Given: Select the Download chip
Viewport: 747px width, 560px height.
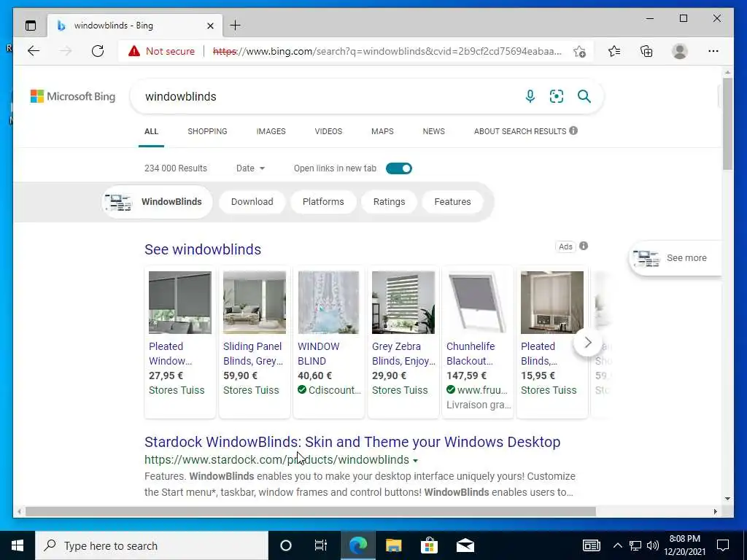Looking at the screenshot, I should [x=252, y=202].
